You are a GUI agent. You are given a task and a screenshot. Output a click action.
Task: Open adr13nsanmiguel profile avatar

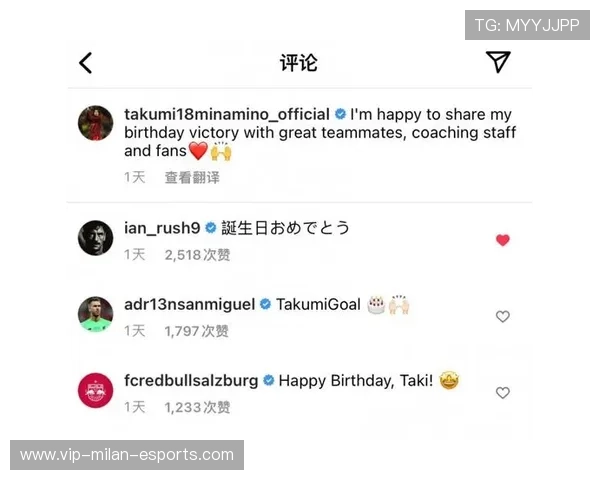(96, 314)
